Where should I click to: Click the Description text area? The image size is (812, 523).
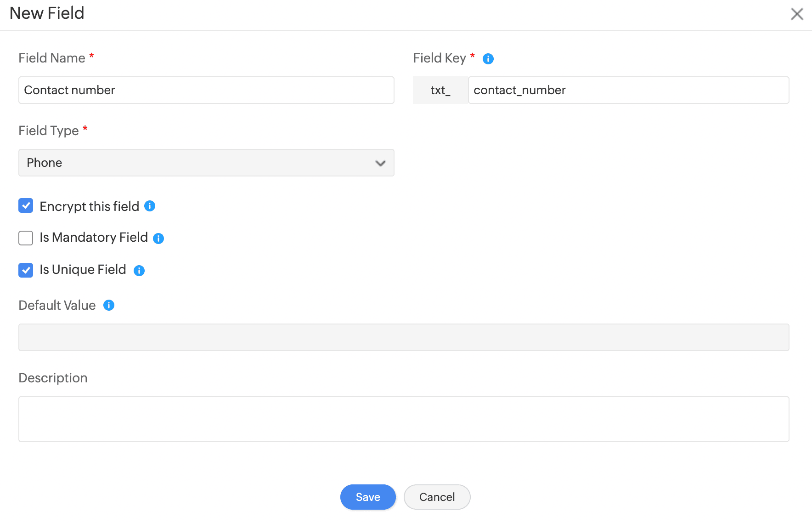point(404,419)
